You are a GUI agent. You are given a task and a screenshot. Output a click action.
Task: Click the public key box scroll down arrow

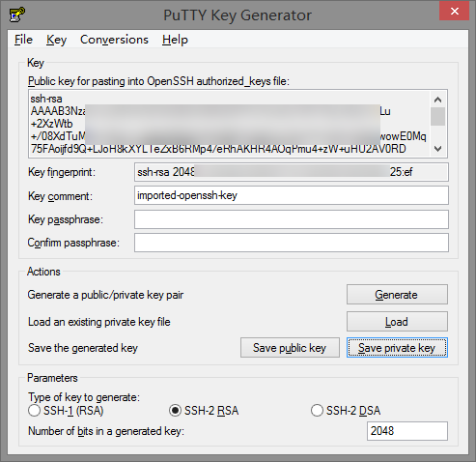pos(437,149)
